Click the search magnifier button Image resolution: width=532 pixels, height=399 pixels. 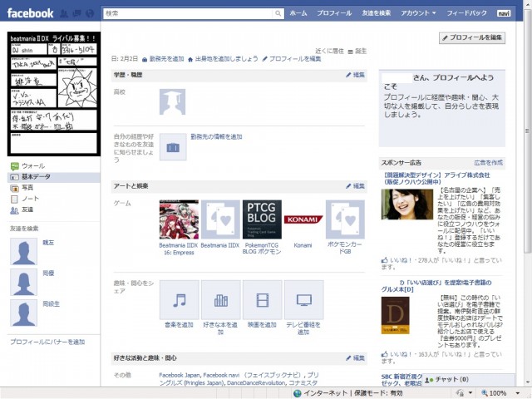278,13
